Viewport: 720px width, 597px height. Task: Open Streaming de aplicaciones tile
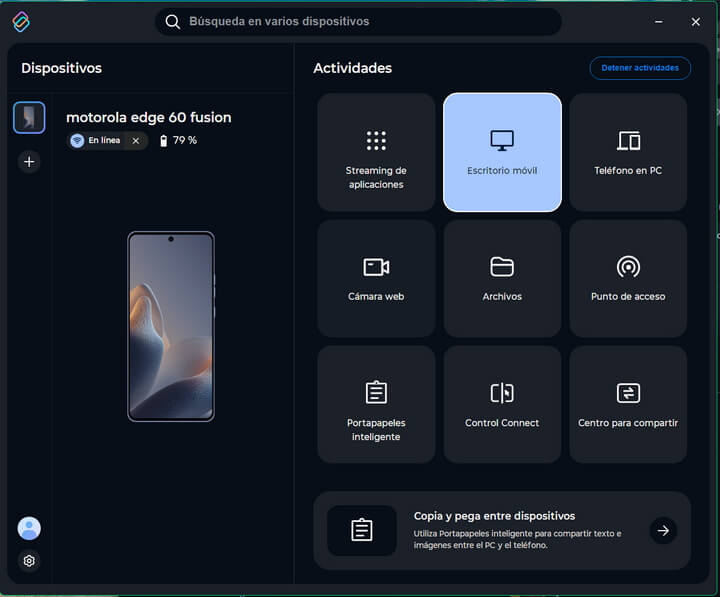pyautogui.click(x=376, y=152)
